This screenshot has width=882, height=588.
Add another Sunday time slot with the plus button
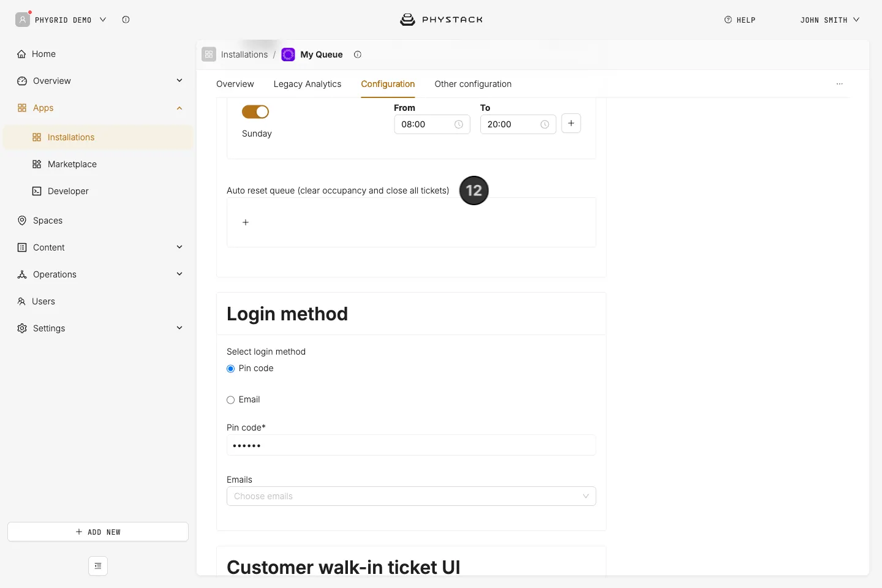pyautogui.click(x=571, y=124)
